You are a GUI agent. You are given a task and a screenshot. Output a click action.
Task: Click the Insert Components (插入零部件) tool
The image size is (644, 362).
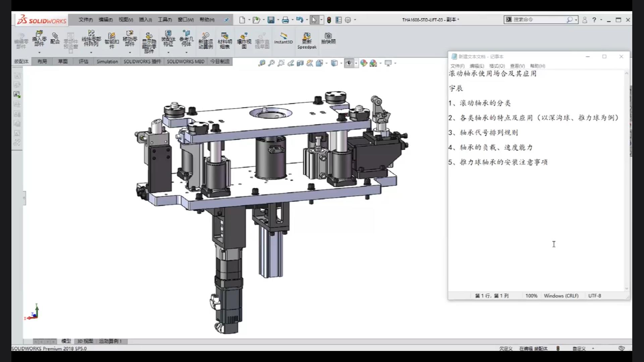[39, 38]
